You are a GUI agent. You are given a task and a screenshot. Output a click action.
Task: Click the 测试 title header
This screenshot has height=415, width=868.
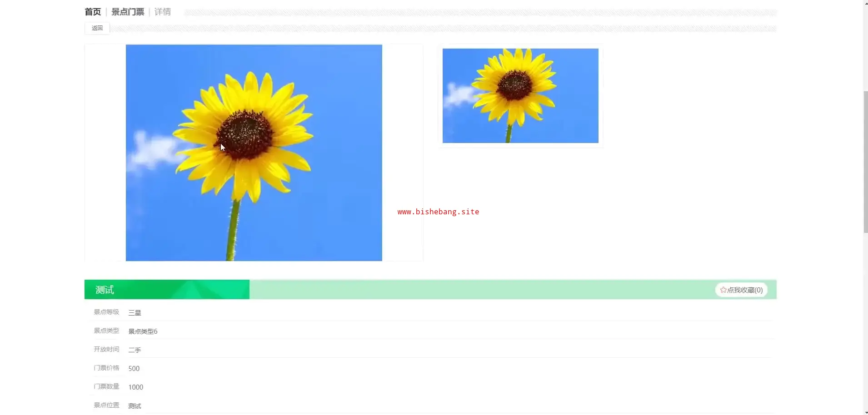point(105,290)
